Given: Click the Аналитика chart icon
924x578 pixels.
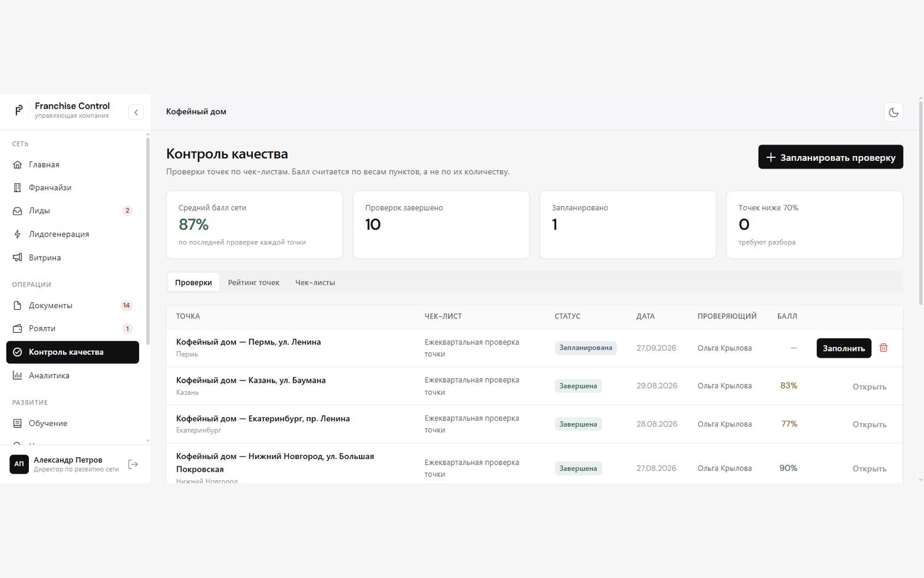Looking at the screenshot, I should pyautogui.click(x=17, y=376).
